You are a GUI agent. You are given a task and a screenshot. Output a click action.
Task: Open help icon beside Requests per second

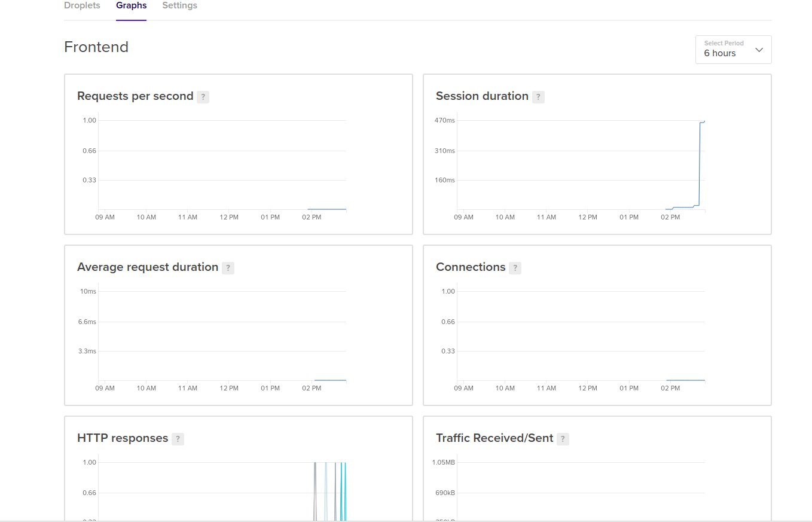pyautogui.click(x=203, y=97)
